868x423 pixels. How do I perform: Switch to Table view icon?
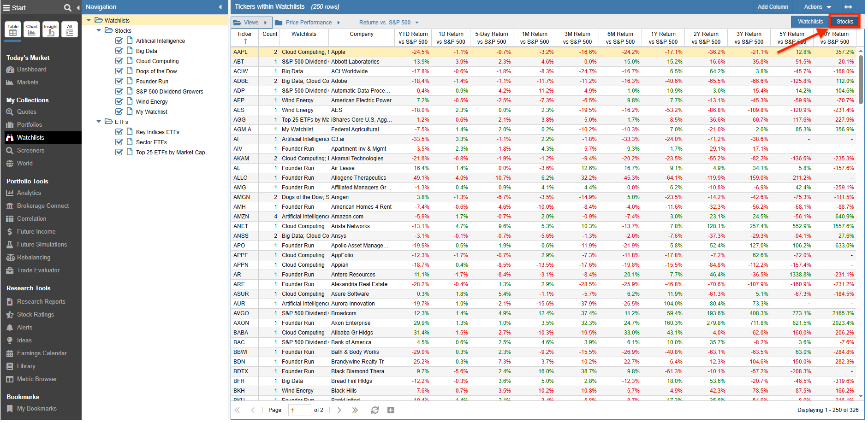[x=13, y=29]
